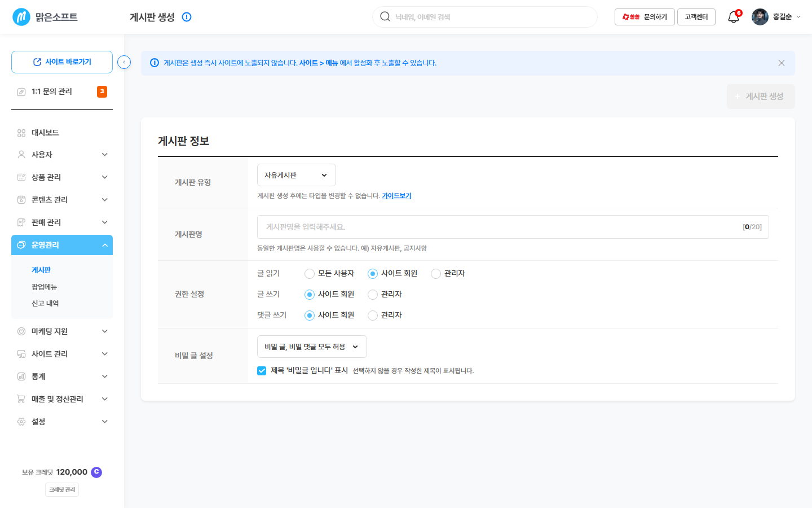Click the 게시판 생성 submit button

(x=761, y=97)
